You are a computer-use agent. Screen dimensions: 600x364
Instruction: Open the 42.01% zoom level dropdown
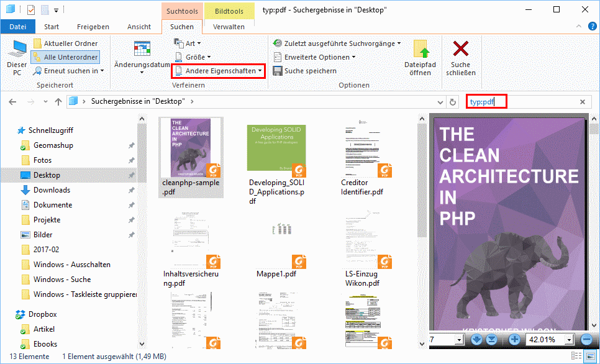pos(570,340)
